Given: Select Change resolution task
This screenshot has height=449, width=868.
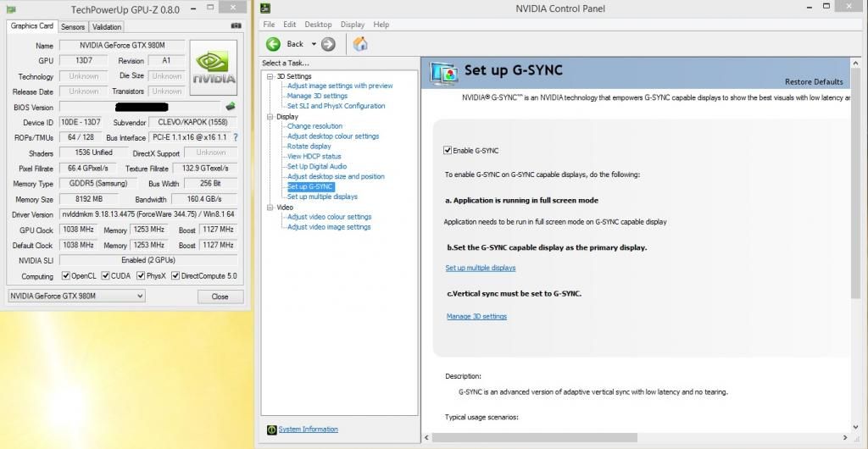Looking at the screenshot, I should [x=314, y=126].
